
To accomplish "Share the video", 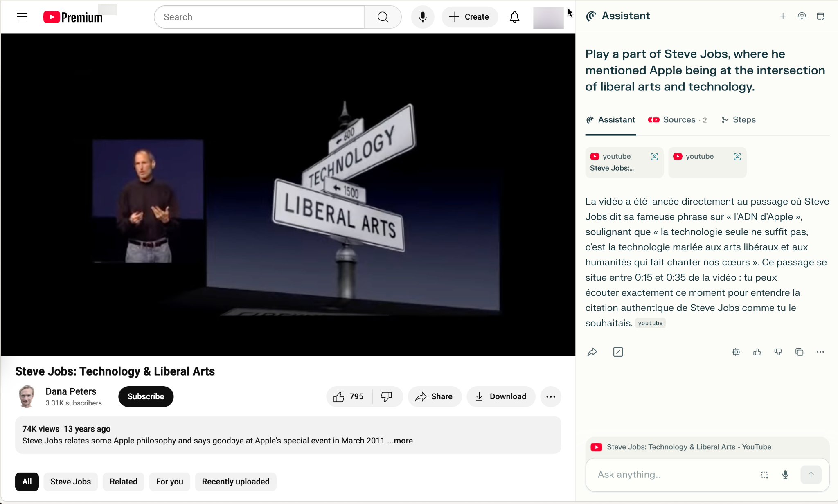I will pos(435,396).
